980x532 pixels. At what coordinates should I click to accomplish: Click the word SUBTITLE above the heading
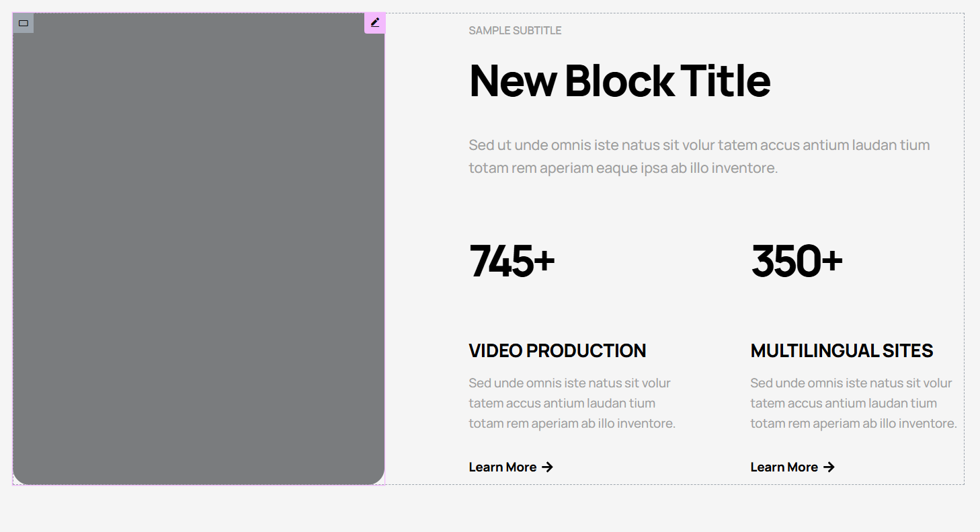click(x=537, y=30)
